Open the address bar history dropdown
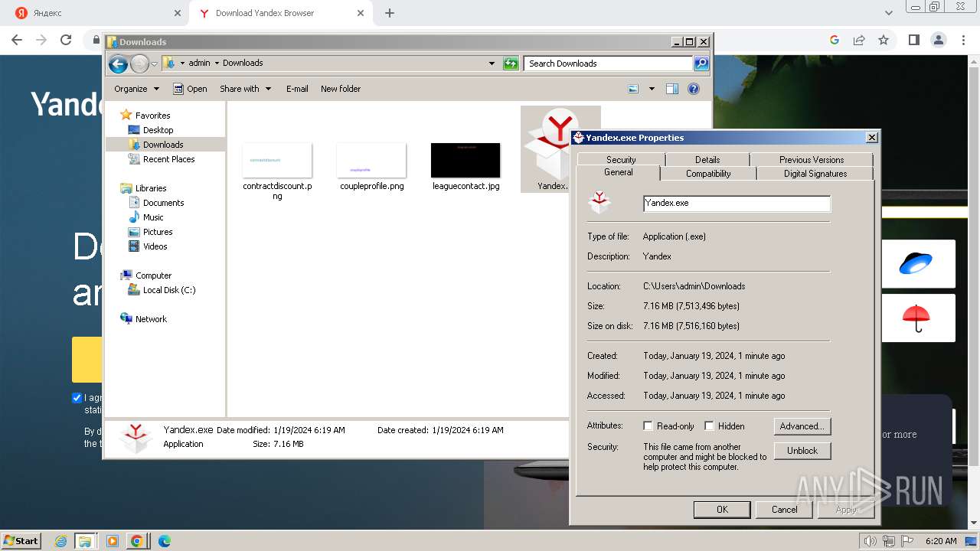This screenshot has height=551, width=980. point(492,64)
